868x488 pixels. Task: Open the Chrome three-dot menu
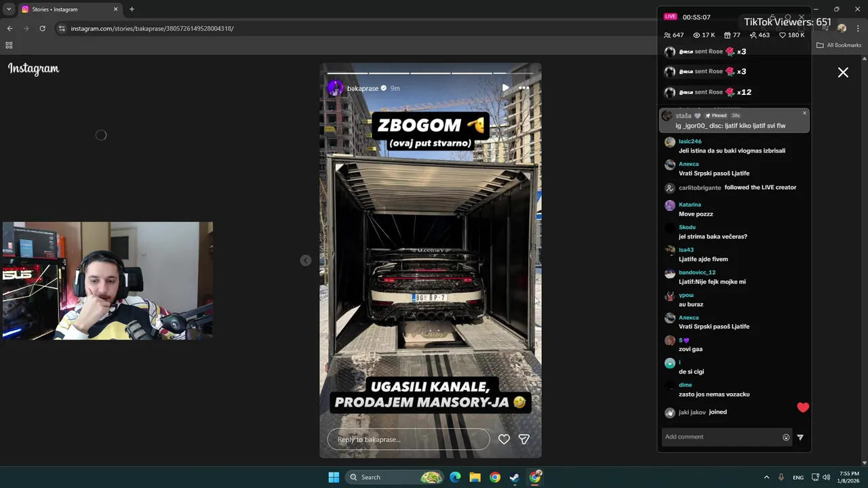click(858, 28)
